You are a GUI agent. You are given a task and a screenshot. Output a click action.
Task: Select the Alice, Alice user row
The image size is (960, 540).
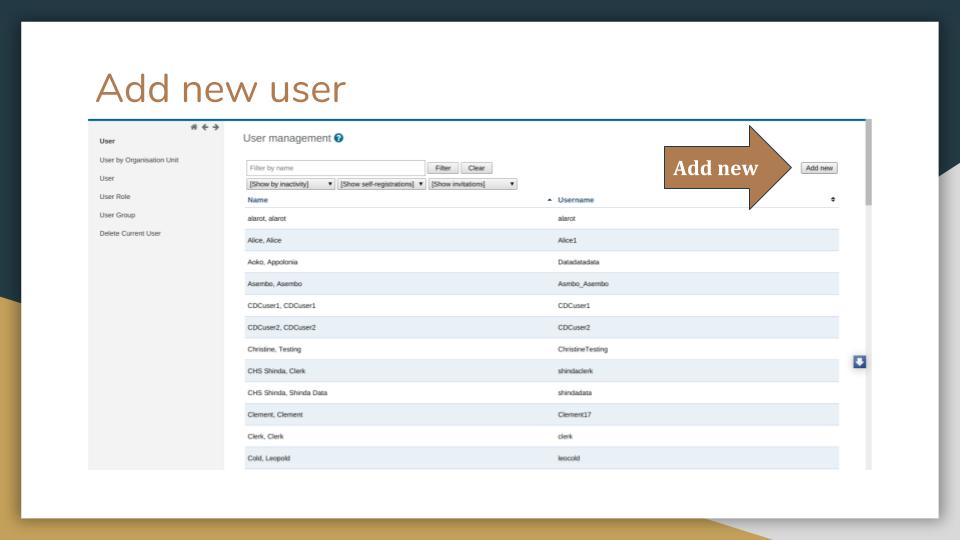[x=542, y=240]
